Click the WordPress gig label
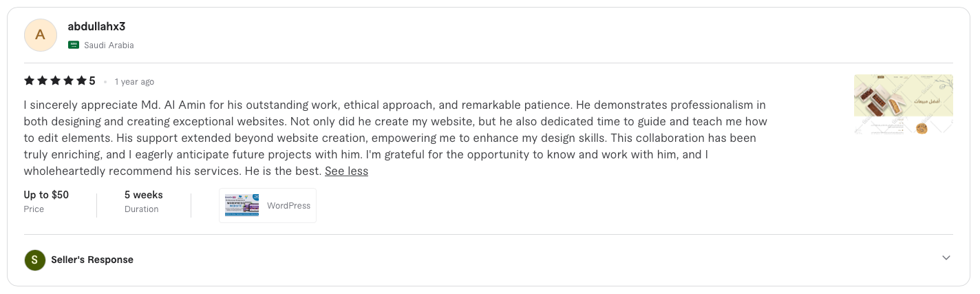This screenshot has height=294, width=980. click(288, 205)
